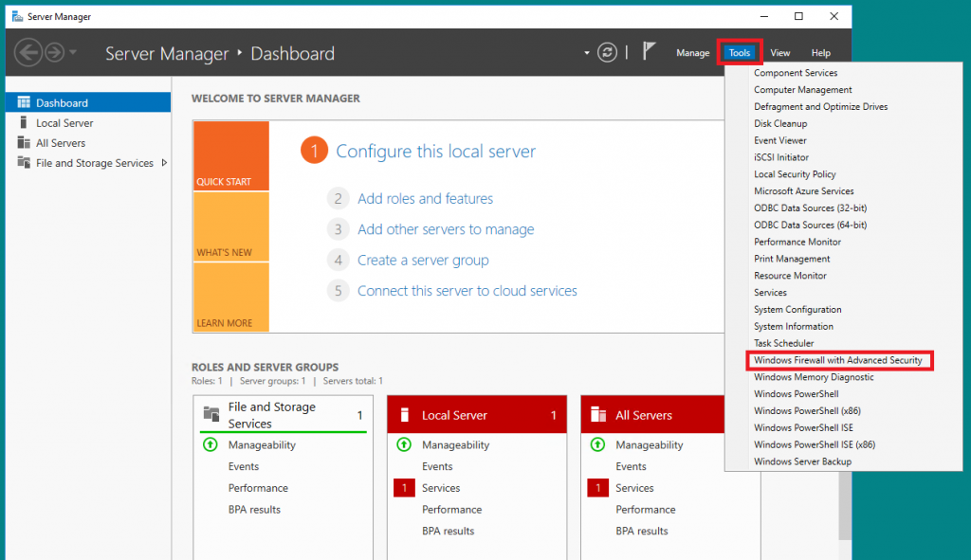Click BPA results in File and Storage tile

(254, 510)
